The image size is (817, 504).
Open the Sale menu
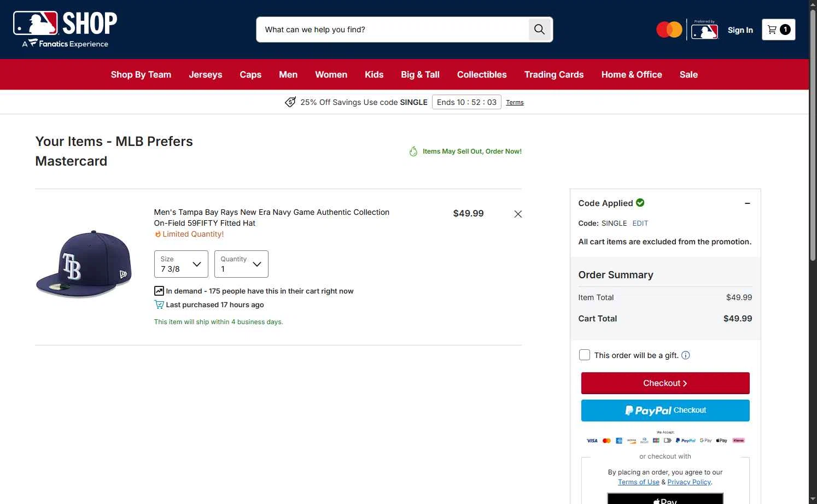(688, 74)
